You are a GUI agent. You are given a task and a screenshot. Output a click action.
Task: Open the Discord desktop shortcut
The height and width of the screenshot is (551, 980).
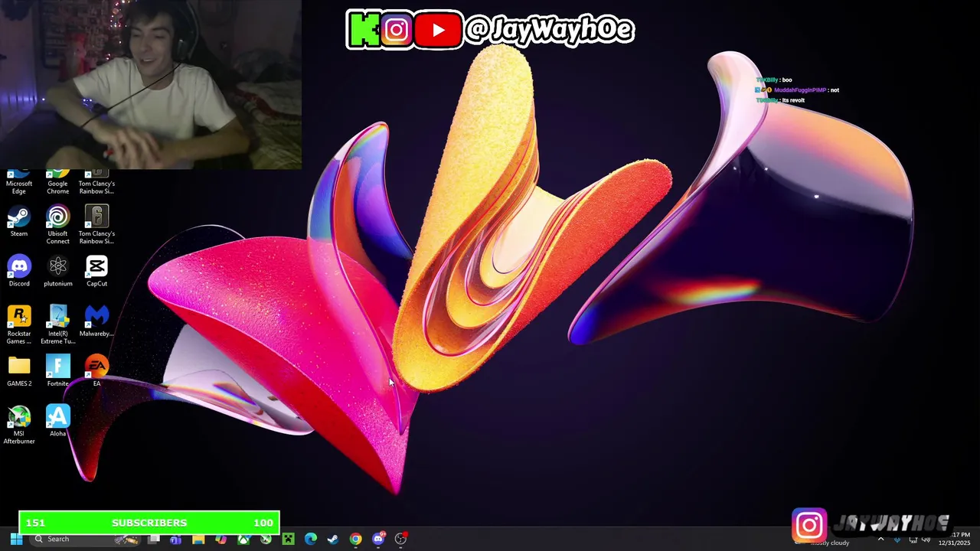19,272
